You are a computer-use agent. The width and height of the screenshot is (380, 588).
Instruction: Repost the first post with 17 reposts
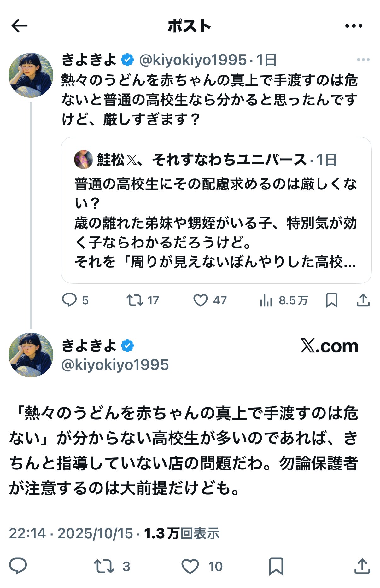135,300
